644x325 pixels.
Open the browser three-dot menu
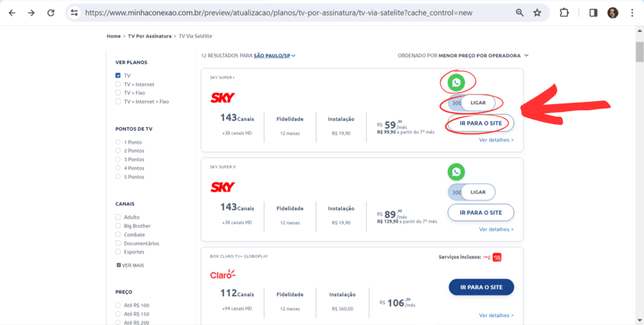(x=632, y=13)
